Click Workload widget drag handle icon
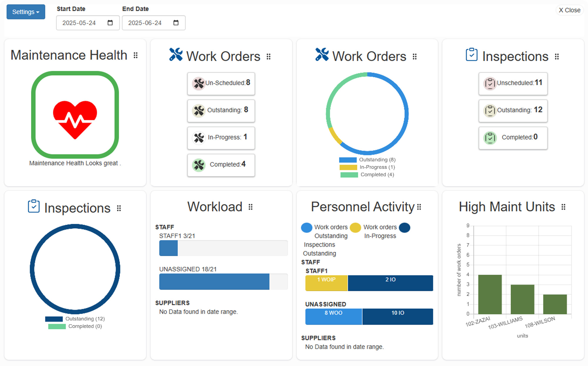This screenshot has height=366, width=588. [250, 207]
